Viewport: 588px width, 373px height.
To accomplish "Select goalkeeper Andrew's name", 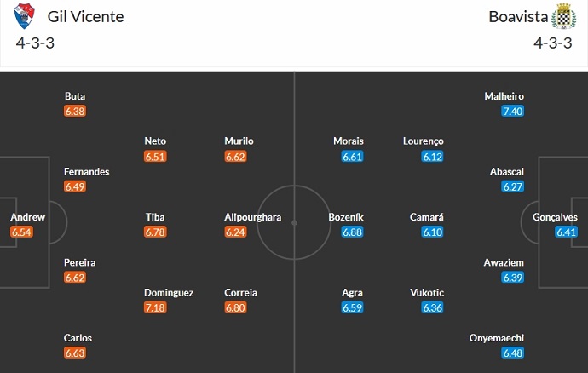I will tap(27, 217).
